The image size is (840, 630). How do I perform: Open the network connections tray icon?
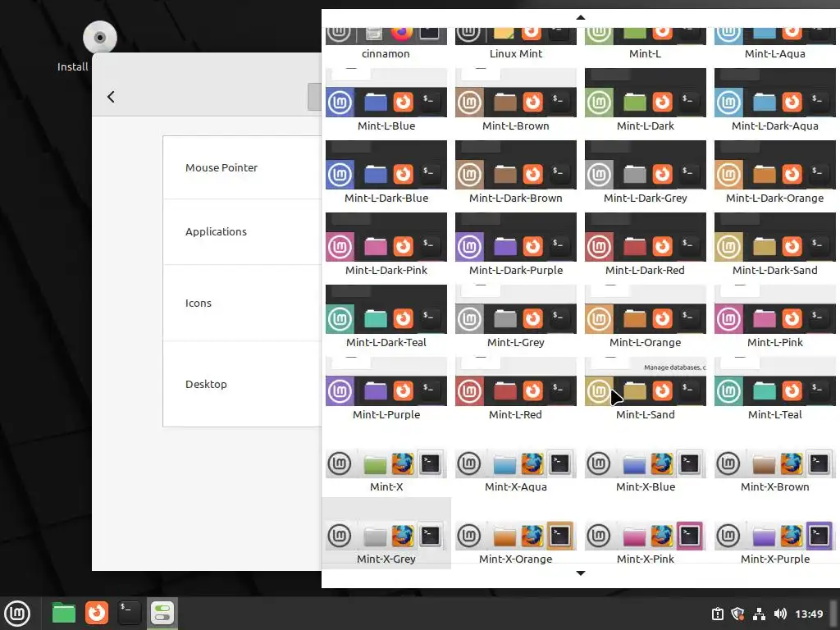pyautogui.click(x=759, y=614)
